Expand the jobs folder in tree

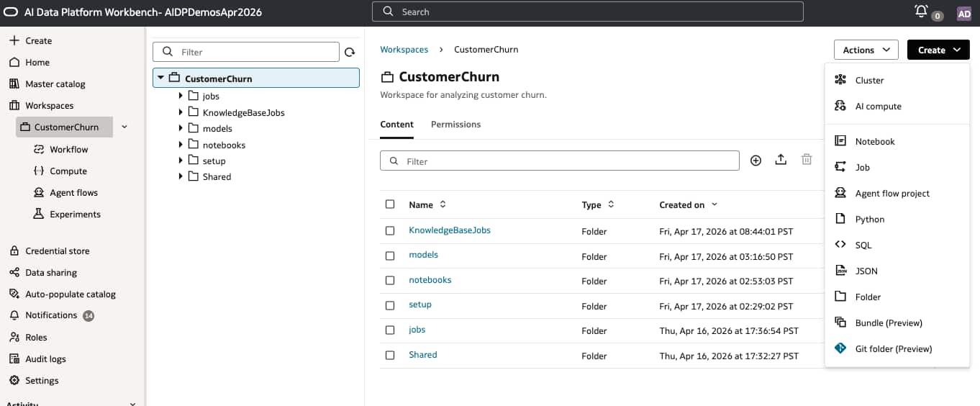[x=181, y=95]
